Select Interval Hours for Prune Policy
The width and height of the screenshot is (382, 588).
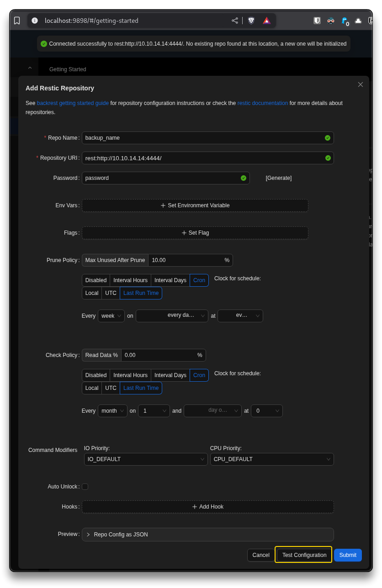(x=131, y=280)
